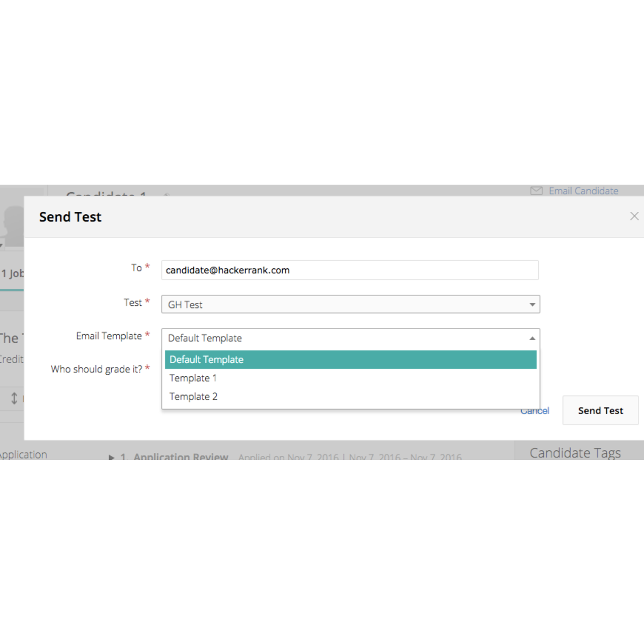The width and height of the screenshot is (644, 644).
Task: Click the Email Template label
Action: pos(109,336)
